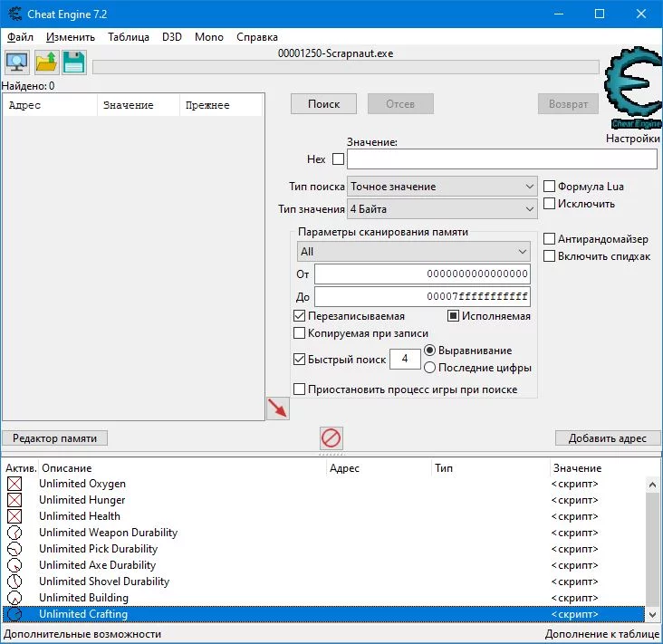Click the Прежнее results column header
The width and height of the screenshot is (663, 644).
(221, 105)
